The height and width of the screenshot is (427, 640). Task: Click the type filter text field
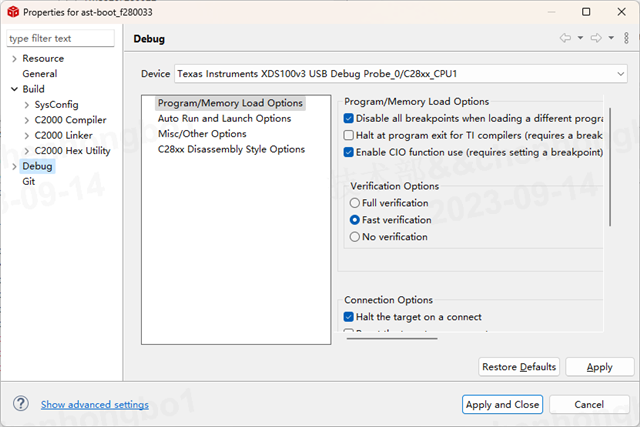62,39
